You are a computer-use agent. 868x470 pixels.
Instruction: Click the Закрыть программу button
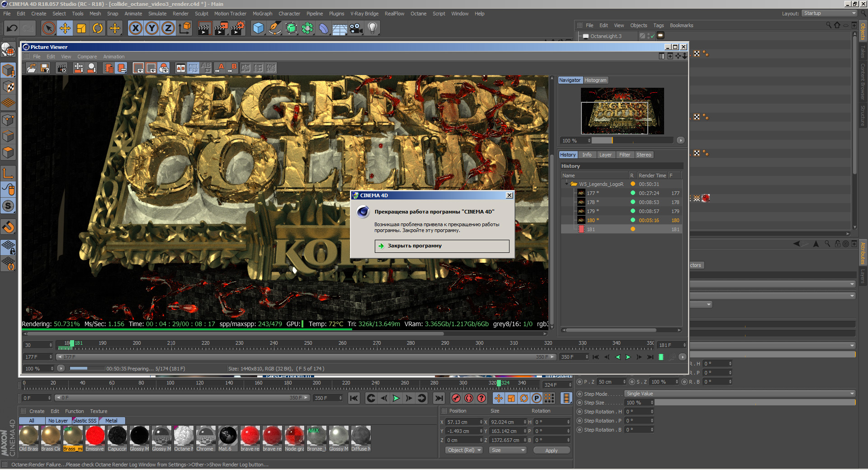coord(442,246)
